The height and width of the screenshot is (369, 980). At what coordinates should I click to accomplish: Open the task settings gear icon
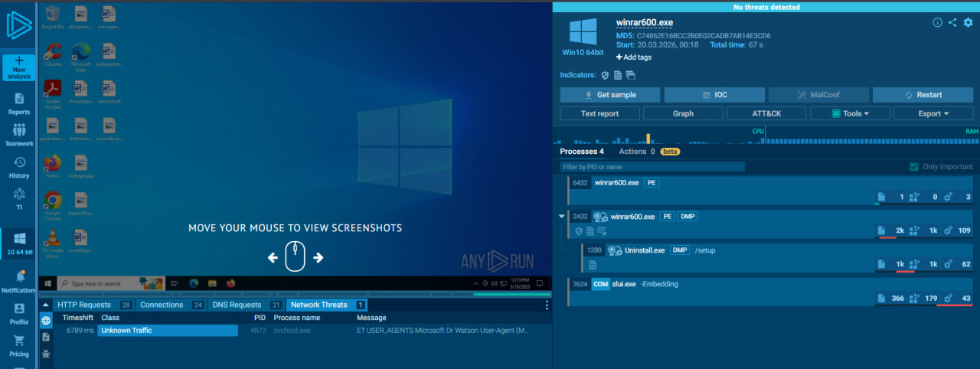pyautogui.click(x=968, y=23)
